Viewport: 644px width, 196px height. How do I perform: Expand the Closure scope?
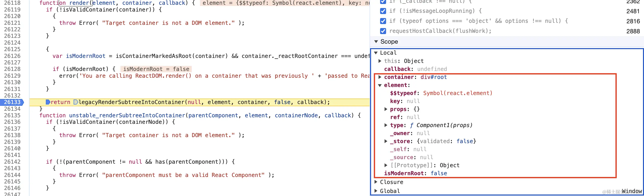tap(376, 182)
